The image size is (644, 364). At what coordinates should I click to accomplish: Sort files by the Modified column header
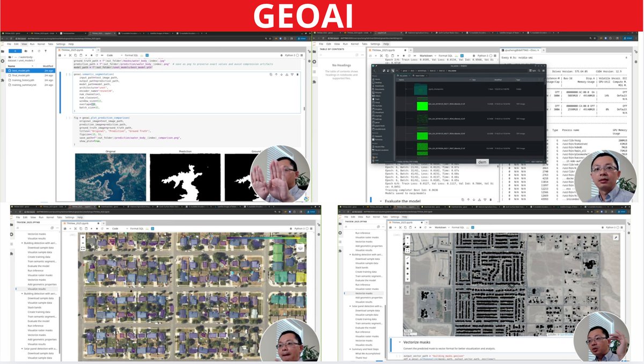pyautogui.click(x=48, y=66)
